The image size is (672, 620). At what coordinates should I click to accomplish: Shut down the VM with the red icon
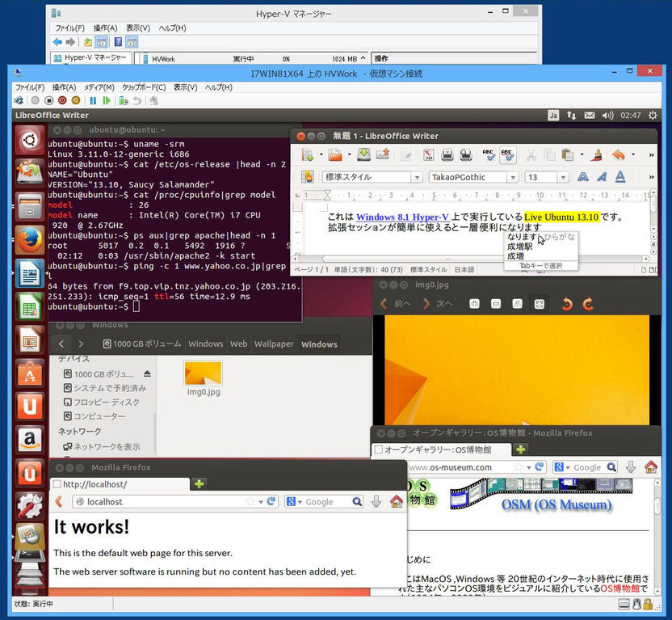(x=62, y=101)
